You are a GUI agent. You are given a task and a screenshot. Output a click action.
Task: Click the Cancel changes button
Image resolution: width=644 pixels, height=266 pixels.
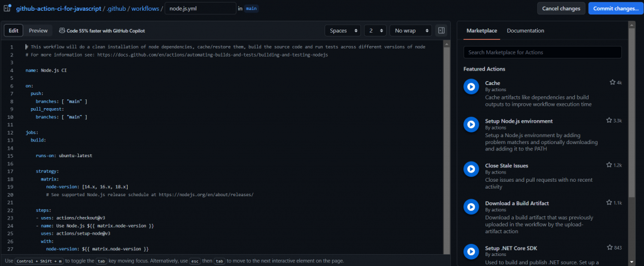coord(561,8)
